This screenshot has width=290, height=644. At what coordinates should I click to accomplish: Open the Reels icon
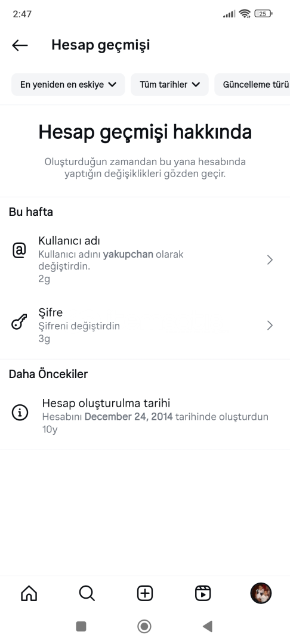click(x=202, y=593)
